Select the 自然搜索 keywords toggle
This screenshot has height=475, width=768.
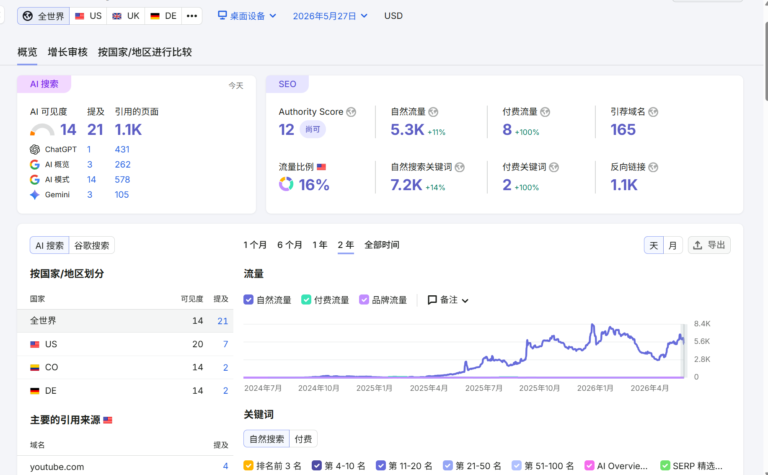[x=266, y=439]
